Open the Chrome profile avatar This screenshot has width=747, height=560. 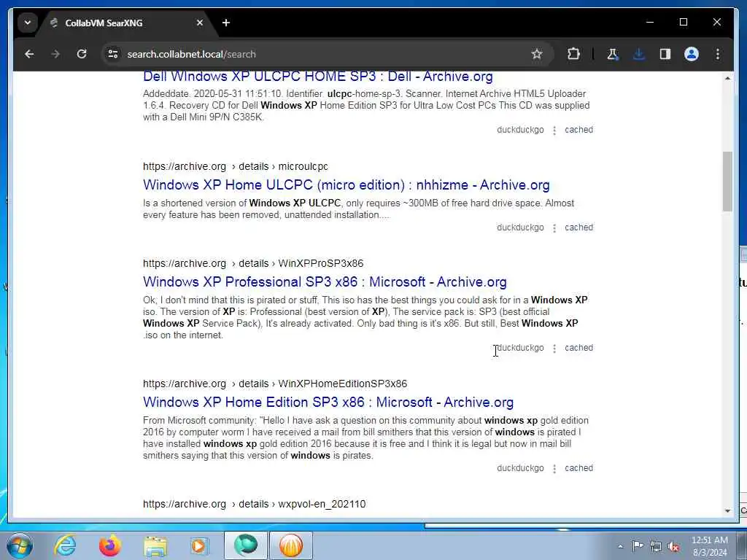pos(692,54)
